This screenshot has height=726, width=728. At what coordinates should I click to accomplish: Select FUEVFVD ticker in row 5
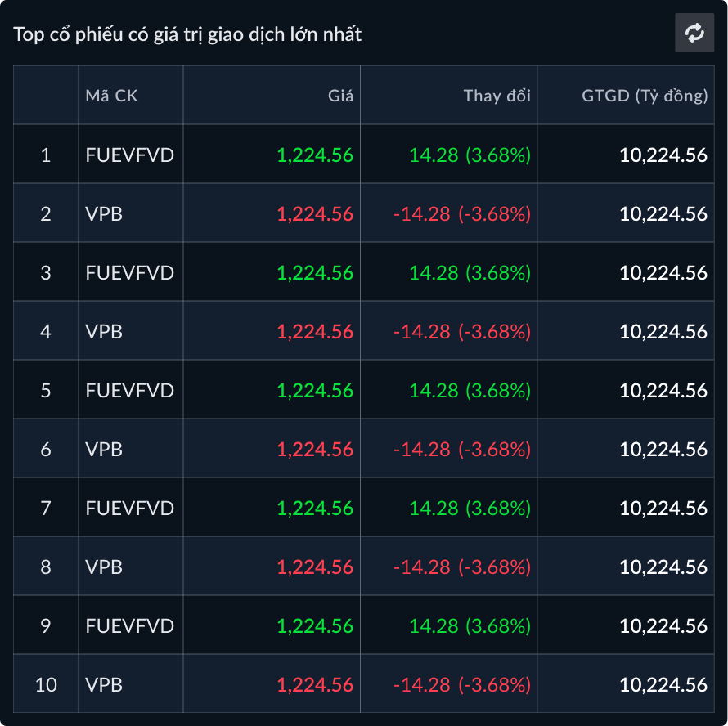pyautogui.click(x=129, y=390)
